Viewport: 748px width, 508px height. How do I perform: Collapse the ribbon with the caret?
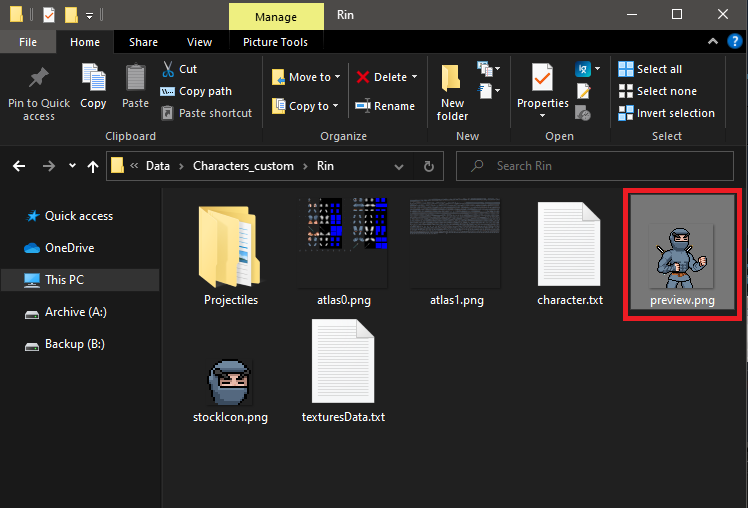tap(713, 41)
